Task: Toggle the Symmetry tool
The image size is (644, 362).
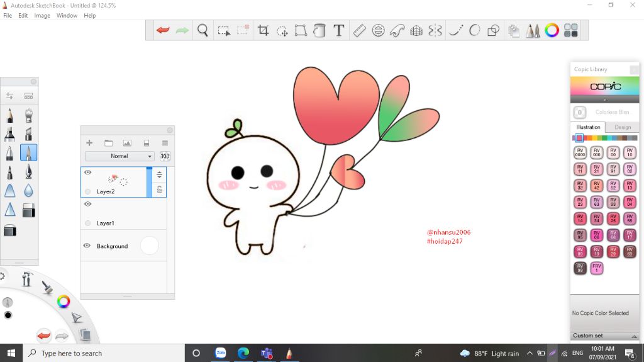Action: (435, 30)
